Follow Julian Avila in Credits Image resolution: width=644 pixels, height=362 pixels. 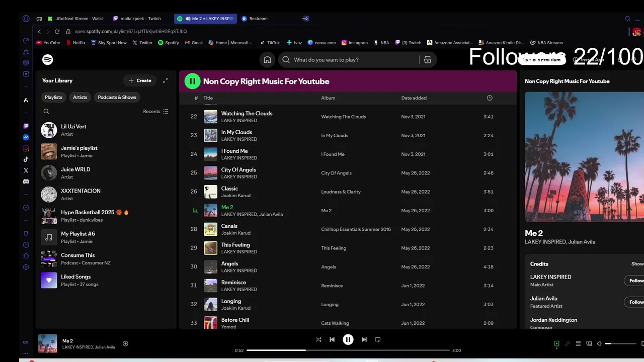click(635, 302)
